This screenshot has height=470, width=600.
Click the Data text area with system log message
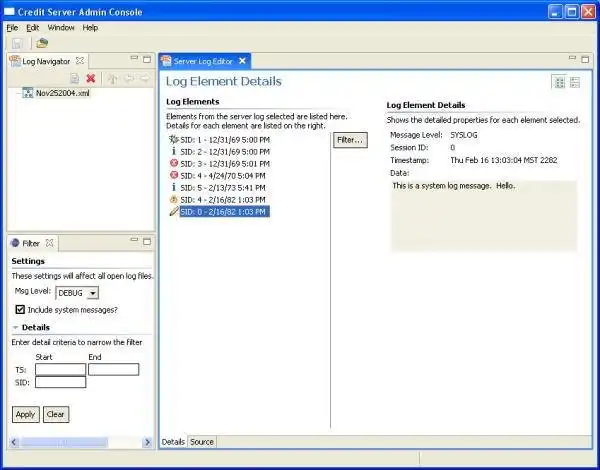(484, 215)
